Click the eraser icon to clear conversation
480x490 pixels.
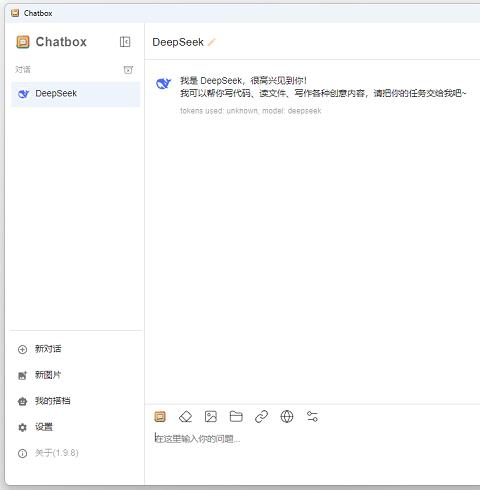[x=185, y=417]
